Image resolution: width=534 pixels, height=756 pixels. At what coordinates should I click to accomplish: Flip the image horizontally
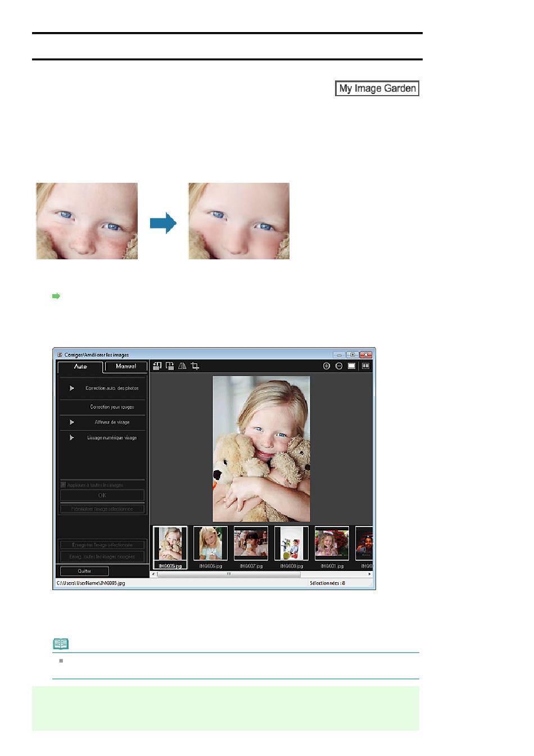tap(182, 366)
